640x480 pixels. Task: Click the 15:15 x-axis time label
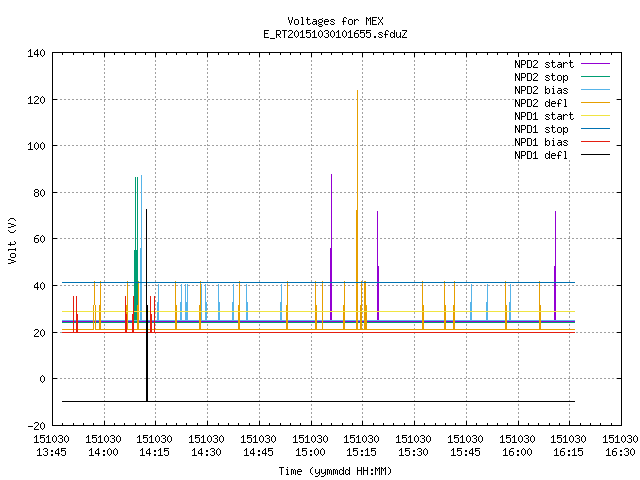(361, 452)
